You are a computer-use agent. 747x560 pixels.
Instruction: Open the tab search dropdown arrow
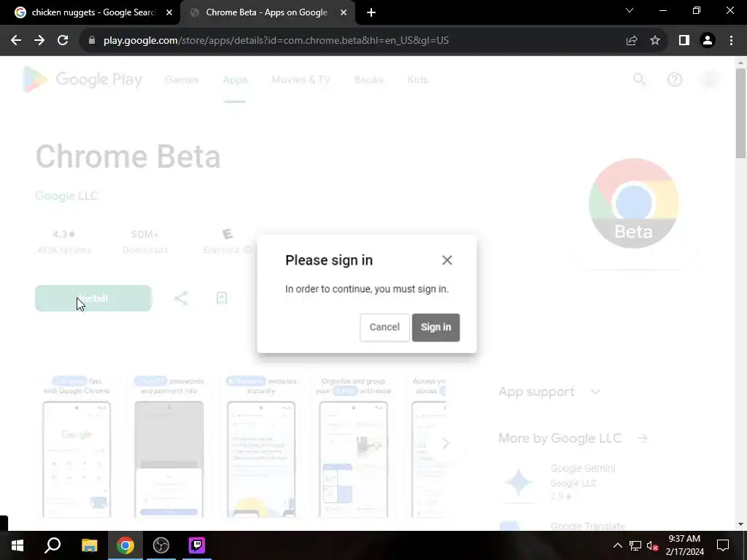(630, 10)
